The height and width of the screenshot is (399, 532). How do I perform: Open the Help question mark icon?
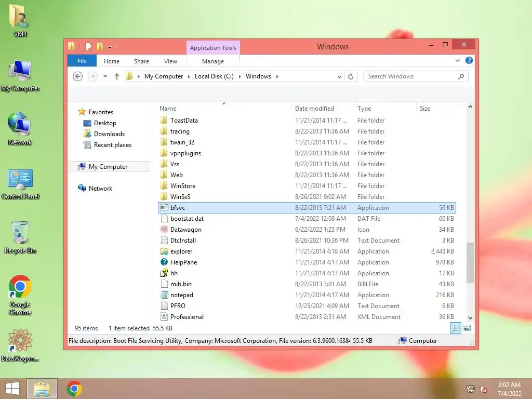pos(469,60)
